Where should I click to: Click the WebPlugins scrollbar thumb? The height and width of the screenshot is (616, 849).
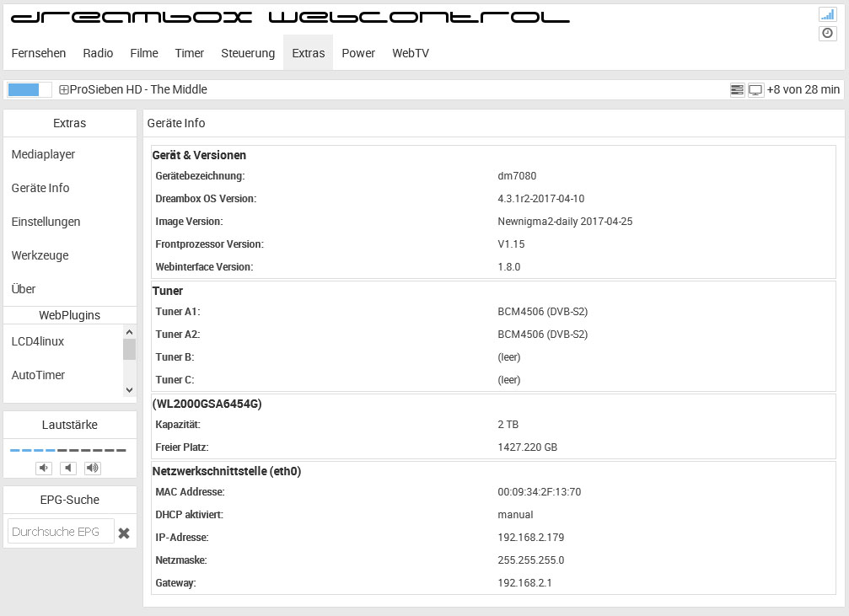click(x=129, y=349)
